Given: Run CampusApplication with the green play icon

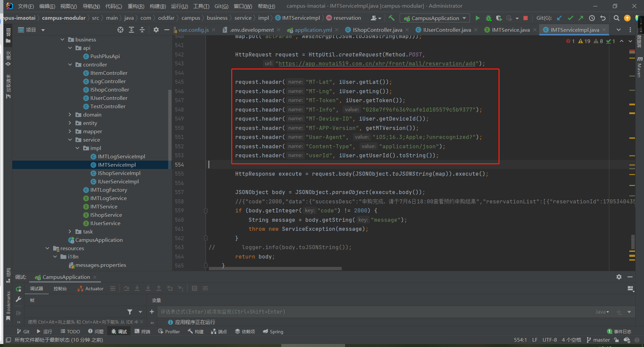Looking at the screenshot, I should [x=478, y=18].
